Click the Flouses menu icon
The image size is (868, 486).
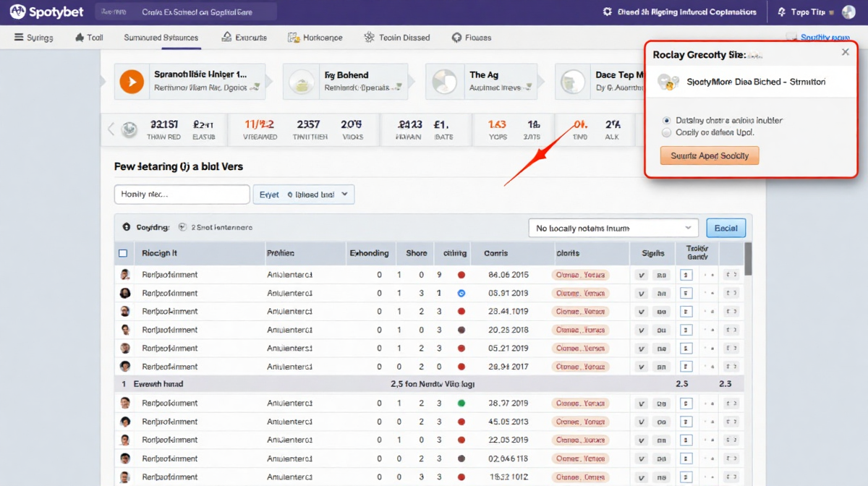click(456, 38)
